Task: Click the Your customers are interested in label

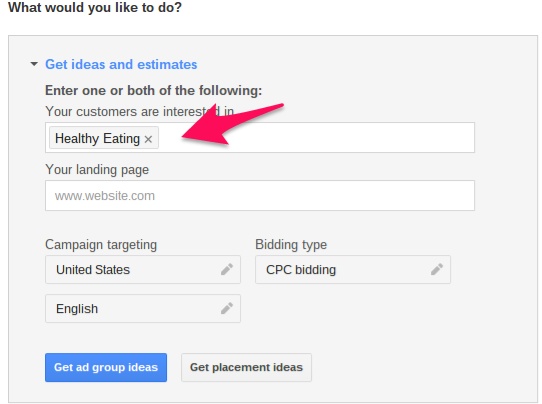Action: pos(140,112)
